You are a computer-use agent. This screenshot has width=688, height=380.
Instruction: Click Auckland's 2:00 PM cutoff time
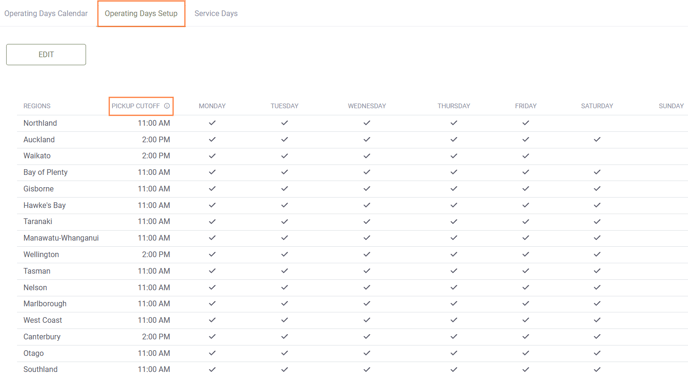156,140
